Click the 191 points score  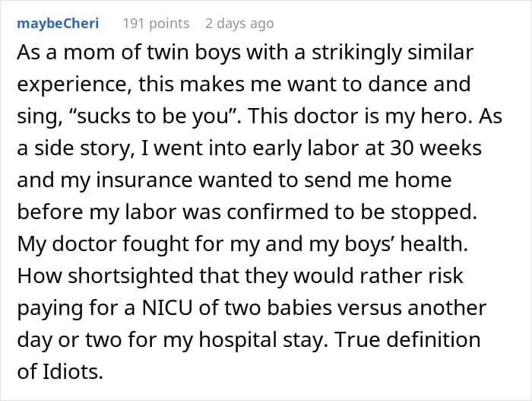156,23
